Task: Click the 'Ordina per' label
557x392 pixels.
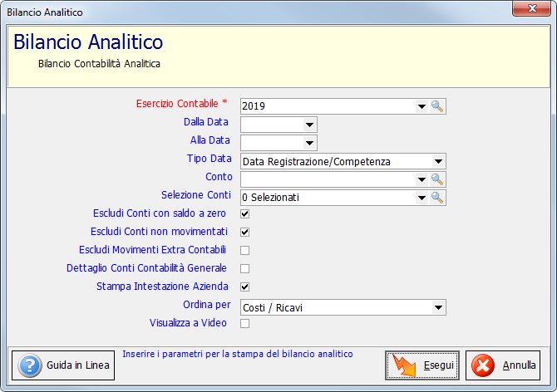Action: [x=207, y=305]
